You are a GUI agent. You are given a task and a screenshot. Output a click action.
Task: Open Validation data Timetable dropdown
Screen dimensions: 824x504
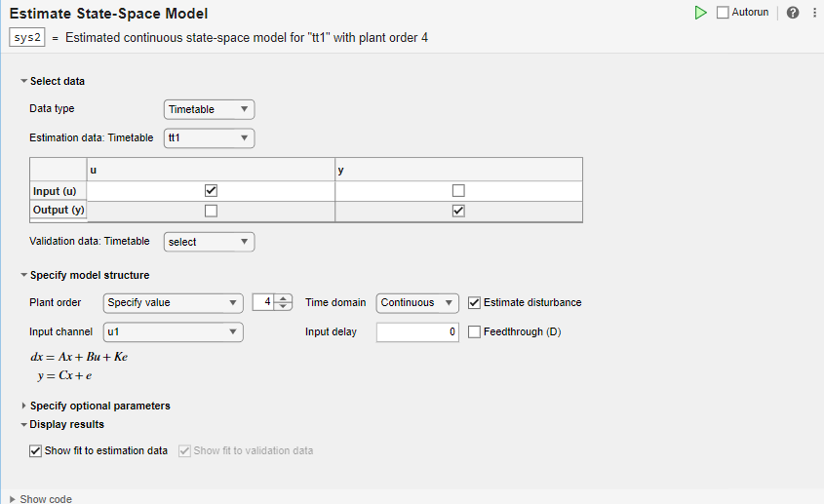coord(209,242)
